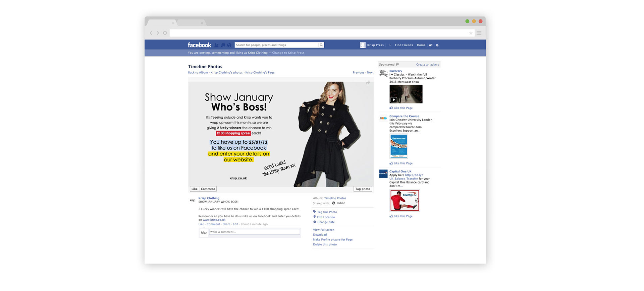644x291 pixels.
Task: Click the Timeline Photos album link
Action: 335,198
